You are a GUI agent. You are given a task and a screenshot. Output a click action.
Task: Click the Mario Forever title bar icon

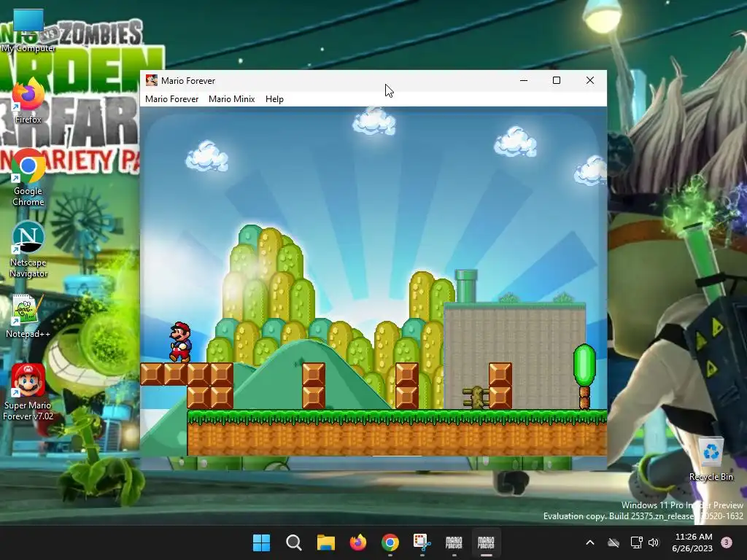[152, 80]
